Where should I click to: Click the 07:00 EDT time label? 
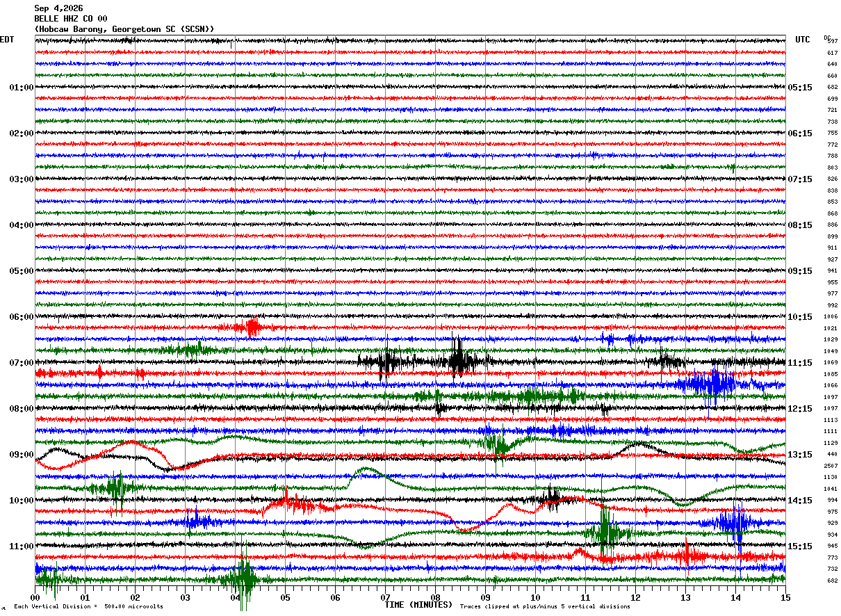coord(21,363)
